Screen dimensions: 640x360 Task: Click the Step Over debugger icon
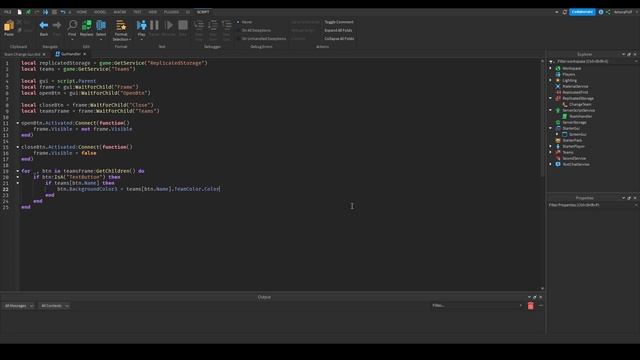tap(213, 25)
